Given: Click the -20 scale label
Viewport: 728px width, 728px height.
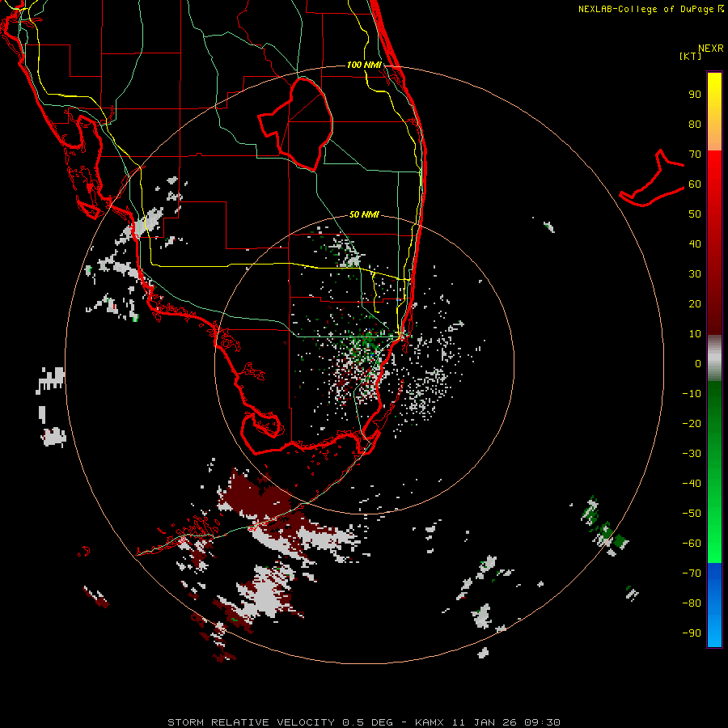Looking at the screenshot, I should pos(692,423).
